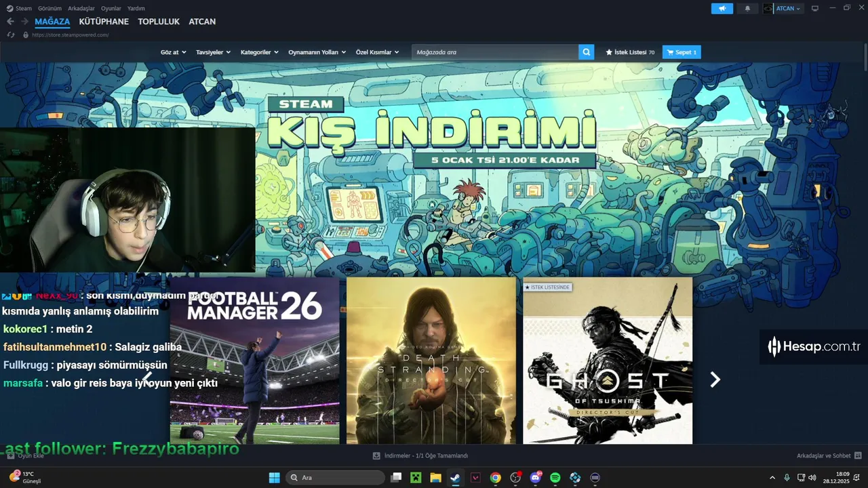Expand the Kategoriler dropdown
This screenshot has width=868, height=488.
pos(260,52)
